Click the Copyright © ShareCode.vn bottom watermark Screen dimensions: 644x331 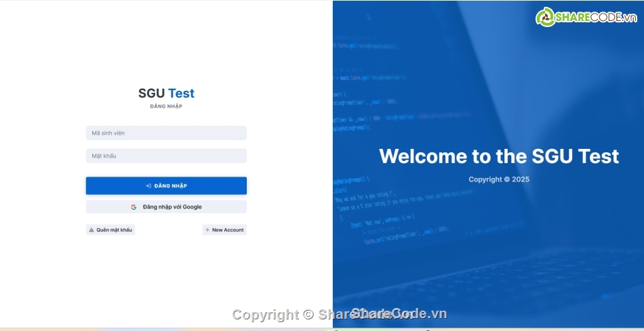[x=340, y=314]
